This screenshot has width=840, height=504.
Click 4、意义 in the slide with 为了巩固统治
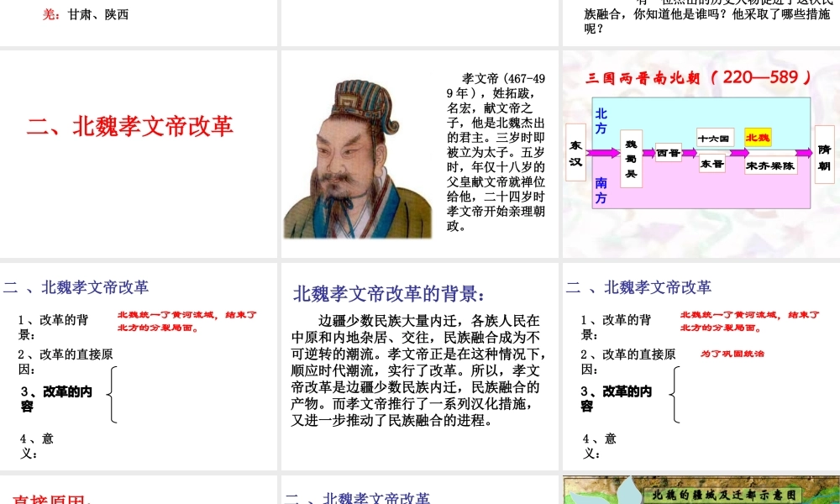click(x=600, y=446)
